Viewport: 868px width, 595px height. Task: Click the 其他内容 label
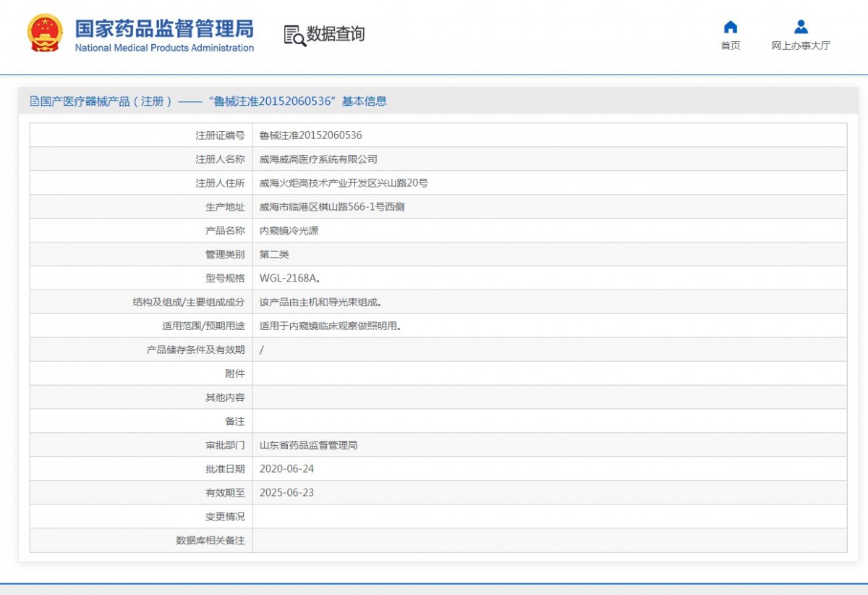(225, 398)
